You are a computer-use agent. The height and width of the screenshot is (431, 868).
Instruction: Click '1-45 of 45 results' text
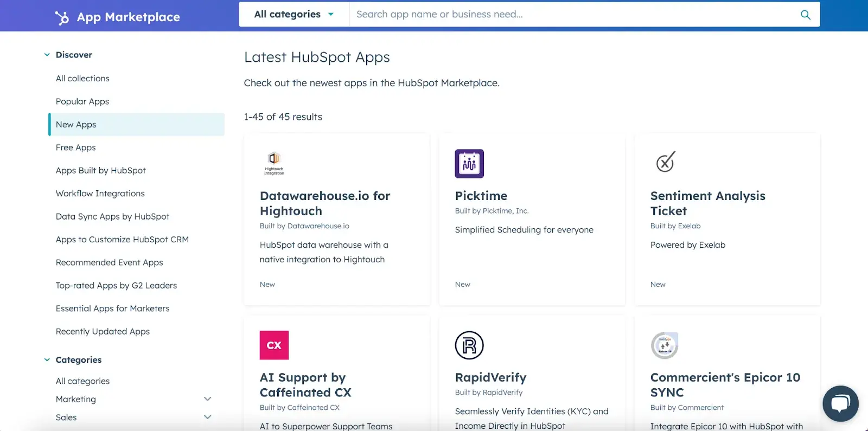click(283, 117)
